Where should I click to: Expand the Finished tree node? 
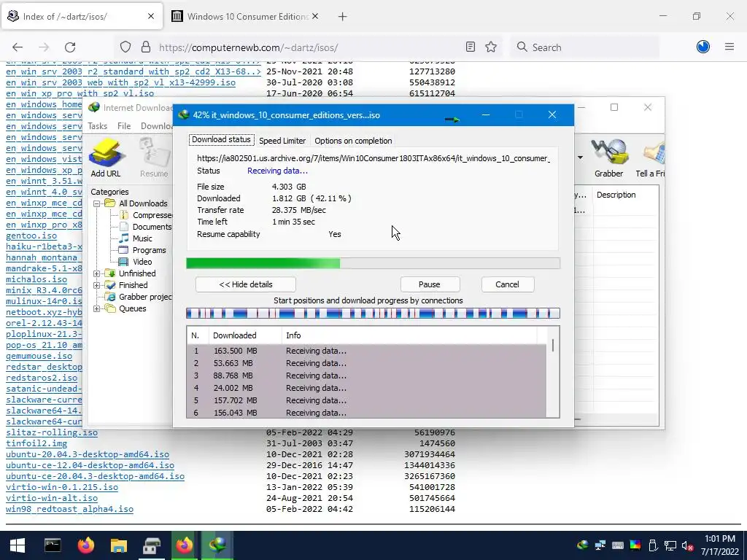(97, 285)
